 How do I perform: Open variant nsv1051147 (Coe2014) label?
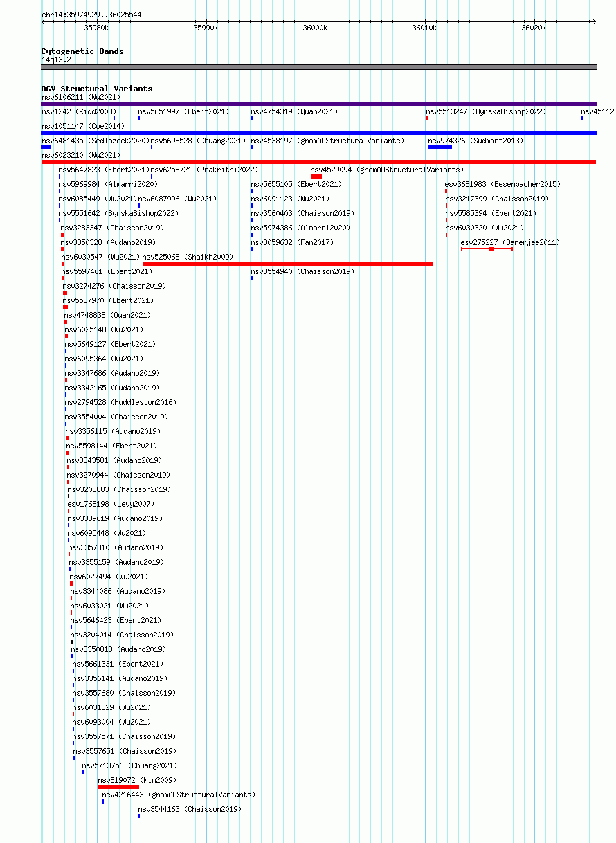[x=83, y=126]
